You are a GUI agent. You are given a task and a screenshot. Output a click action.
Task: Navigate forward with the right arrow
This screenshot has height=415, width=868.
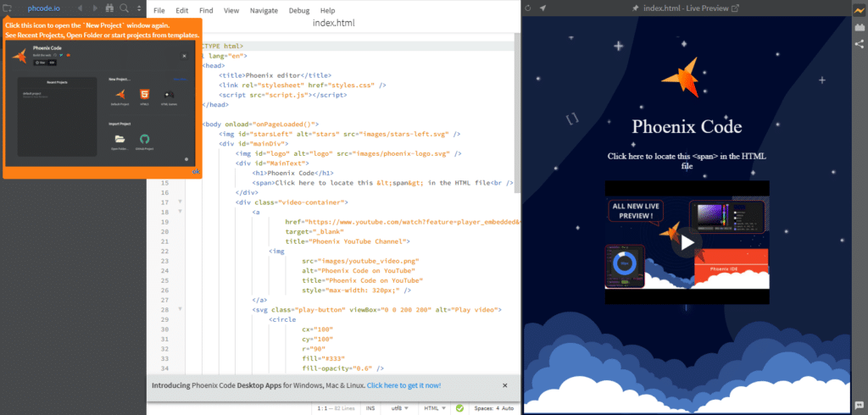[x=95, y=8]
